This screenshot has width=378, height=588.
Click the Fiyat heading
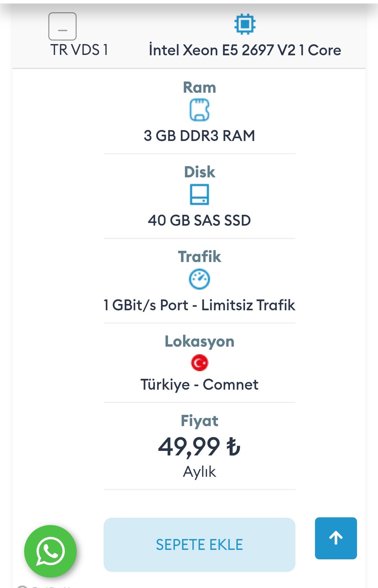pos(199,420)
